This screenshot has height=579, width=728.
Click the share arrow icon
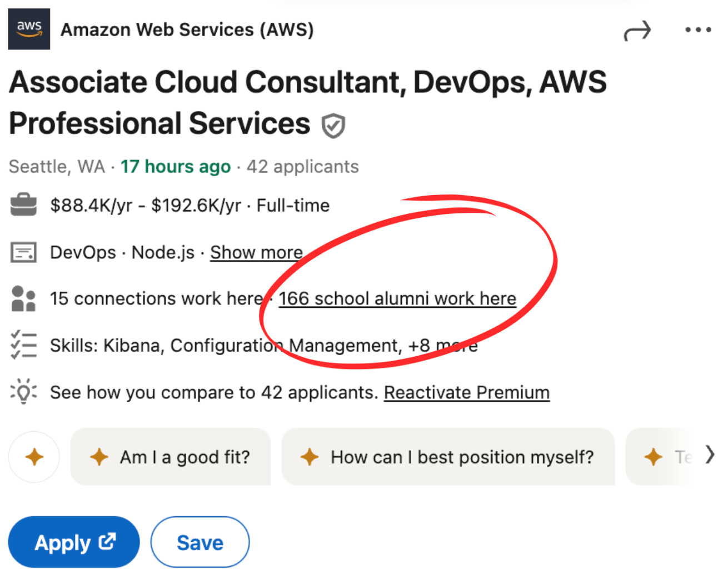coord(637,31)
